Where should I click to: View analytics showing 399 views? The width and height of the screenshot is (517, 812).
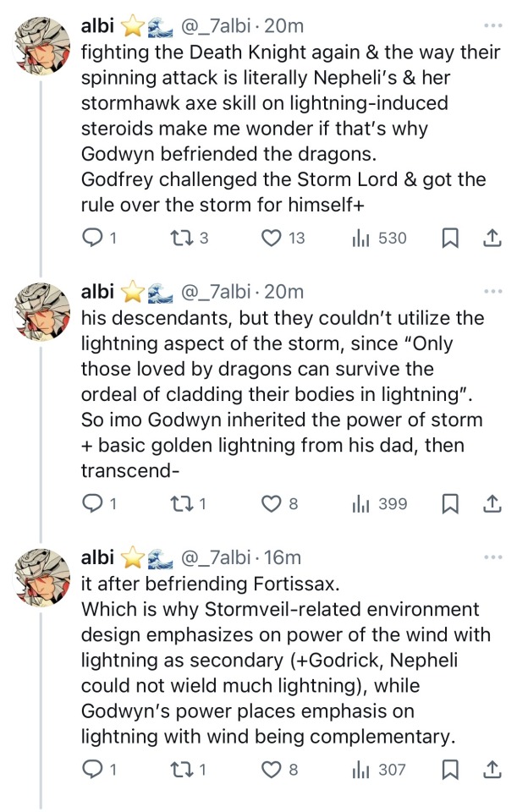[361, 504]
